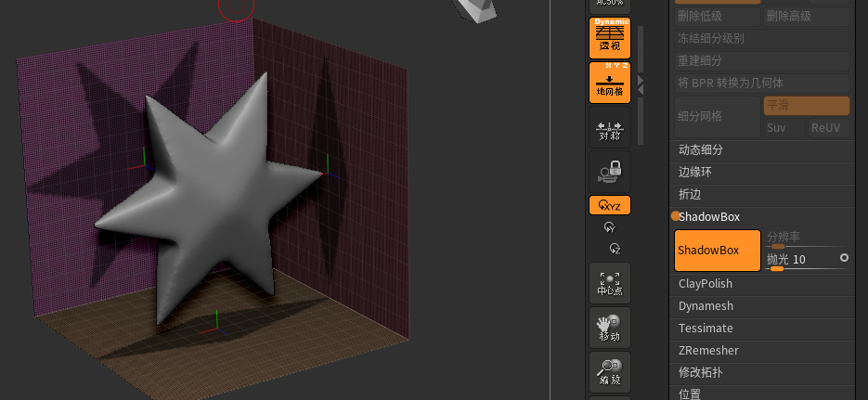Activate the zoom (缩放) navigation button
868x400 pixels.
pyautogui.click(x=610, y=372)
